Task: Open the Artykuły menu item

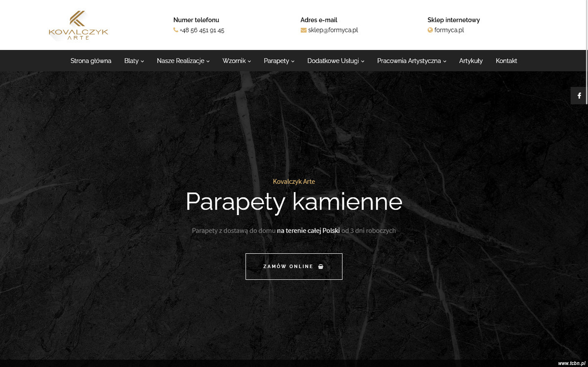Action: 471,61
